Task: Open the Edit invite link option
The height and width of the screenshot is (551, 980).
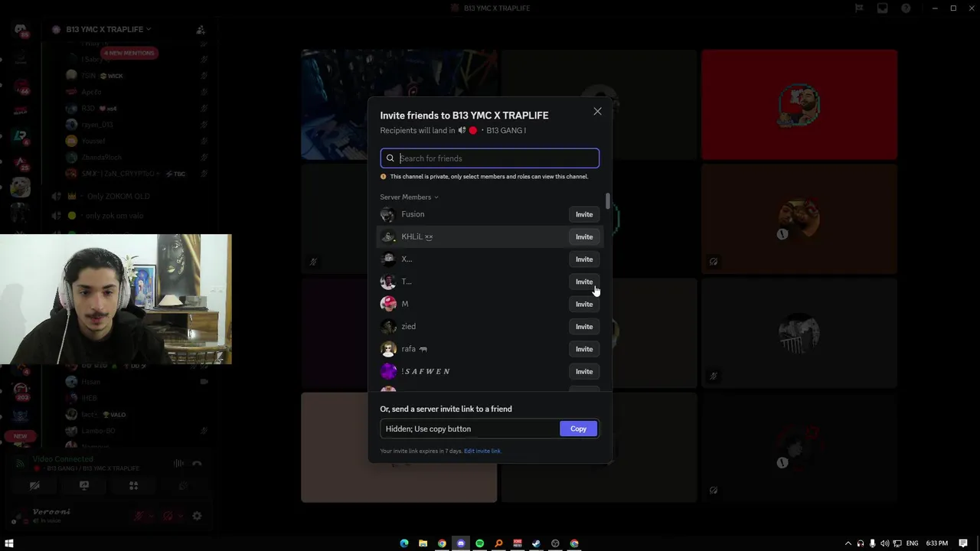Action: pos(482,451)
